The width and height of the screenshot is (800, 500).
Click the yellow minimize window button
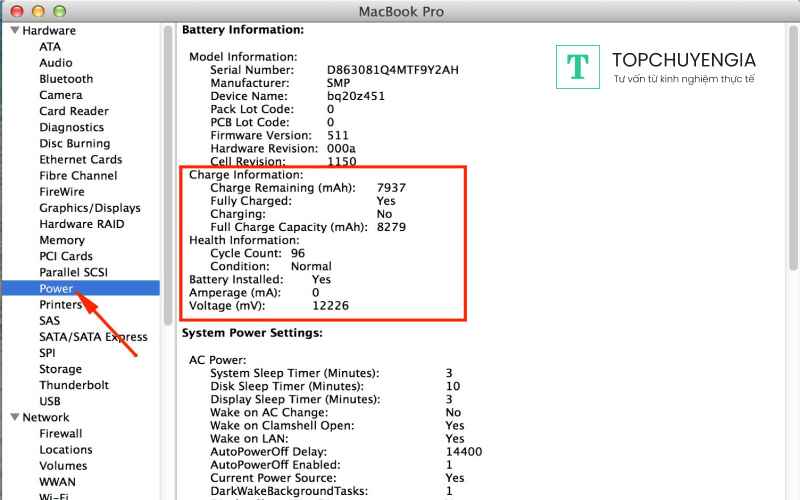point(40,10)
